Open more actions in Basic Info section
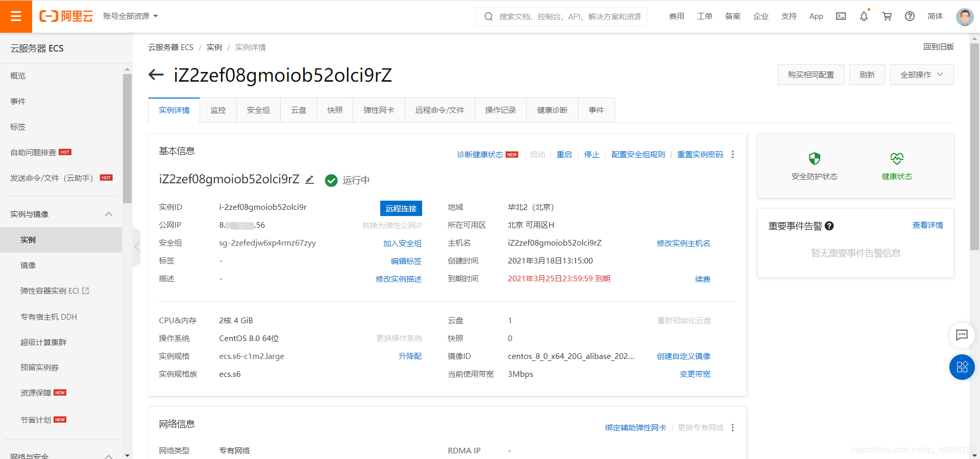 tap(732, 154)
